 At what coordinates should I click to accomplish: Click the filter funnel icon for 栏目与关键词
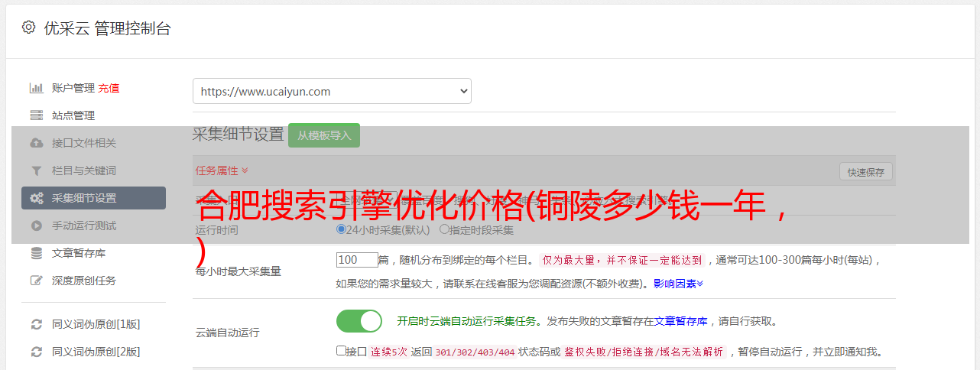36,170
